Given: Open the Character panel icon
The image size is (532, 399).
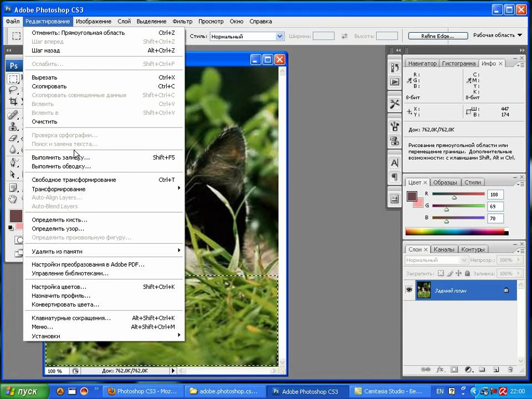Looking at the screenshot, I should click(x=395, y=163).
